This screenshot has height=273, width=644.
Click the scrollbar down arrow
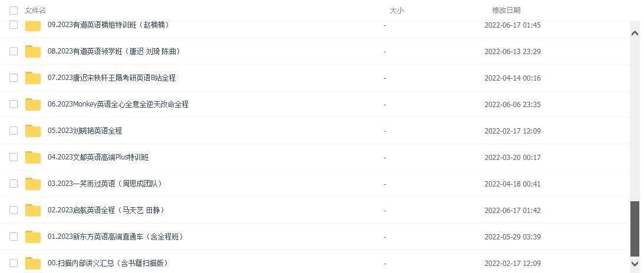click(635, 263)
